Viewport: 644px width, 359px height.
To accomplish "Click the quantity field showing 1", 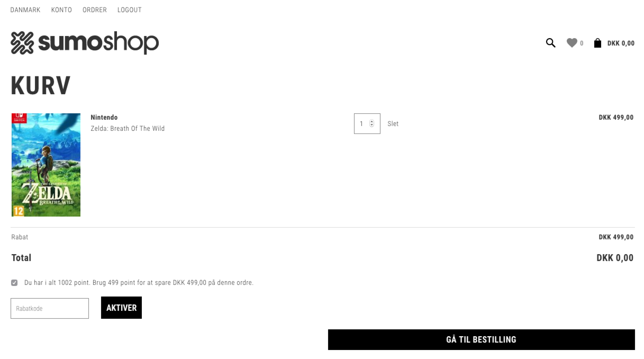I will (x=367, y=123).
